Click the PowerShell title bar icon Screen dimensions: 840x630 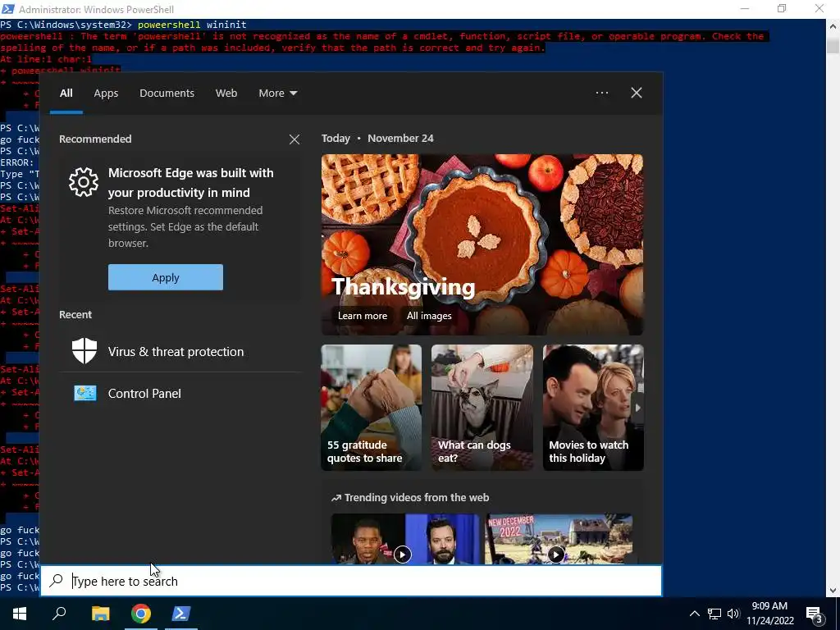click(x=8, y=9)
